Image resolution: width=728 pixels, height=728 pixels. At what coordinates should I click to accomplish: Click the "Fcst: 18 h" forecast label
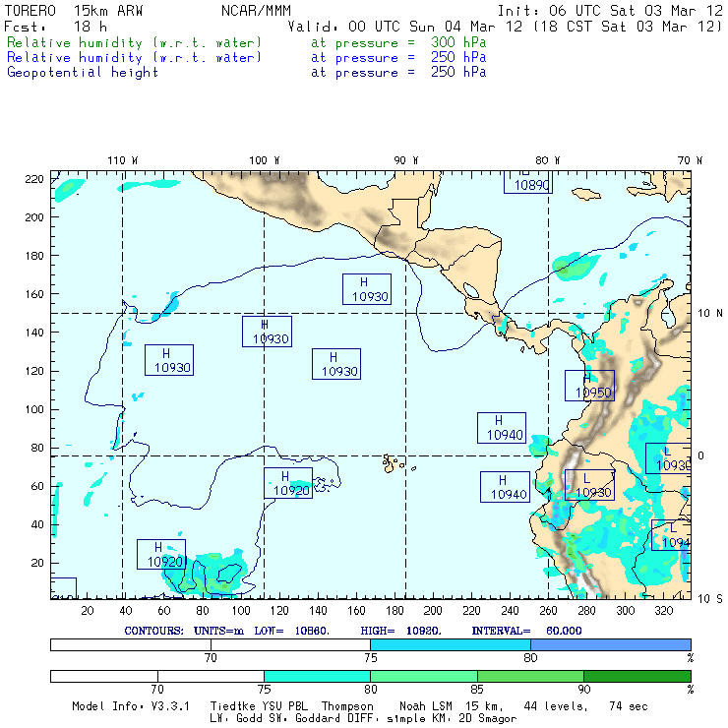point(55,27)
